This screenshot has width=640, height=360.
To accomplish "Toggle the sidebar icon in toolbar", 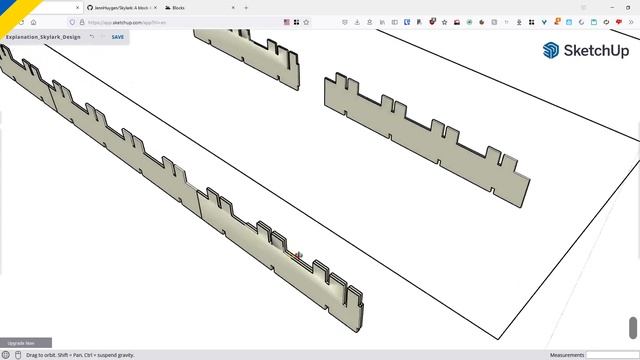I will [394, 22].
